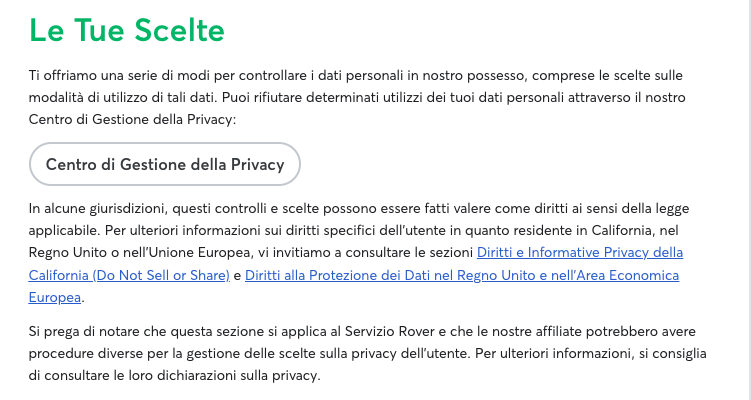Click the green 'Le Tue Scelte' heading
751x400 pixels.
pos(127,30)
